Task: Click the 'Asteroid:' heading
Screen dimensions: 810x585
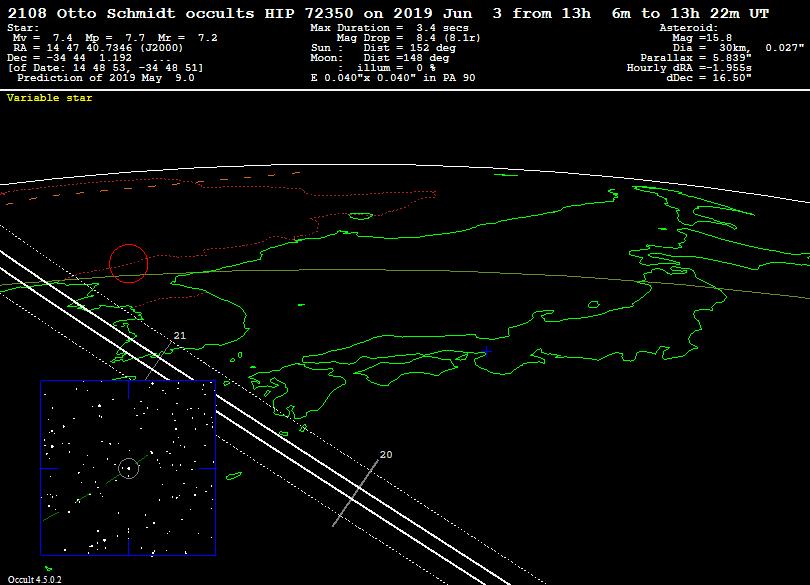Action: pyautogui.click(x=689, y=28)
